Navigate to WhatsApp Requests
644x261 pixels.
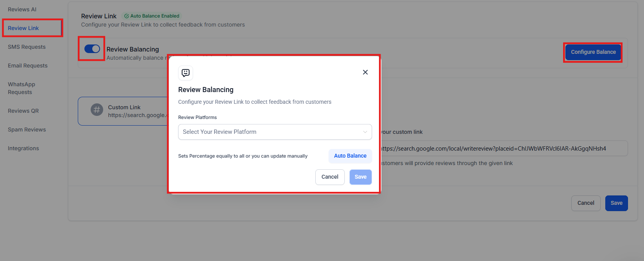click(21, 88)
